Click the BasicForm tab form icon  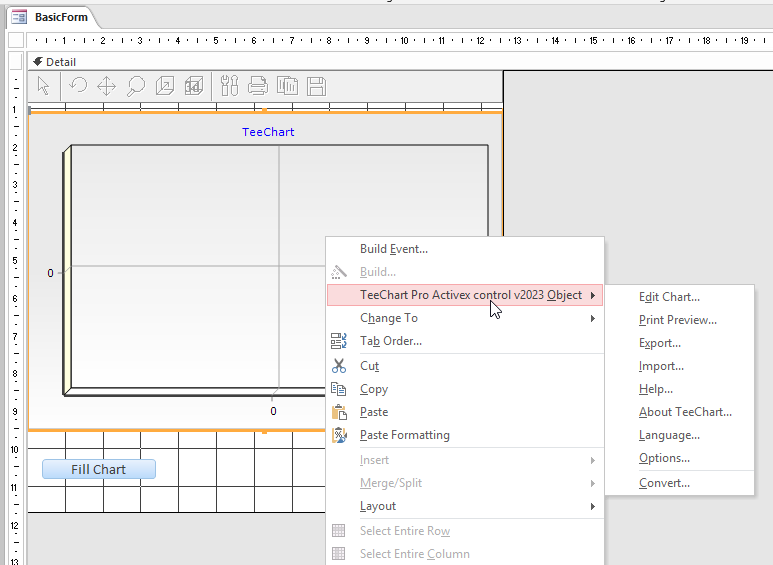tap(19, 17)
